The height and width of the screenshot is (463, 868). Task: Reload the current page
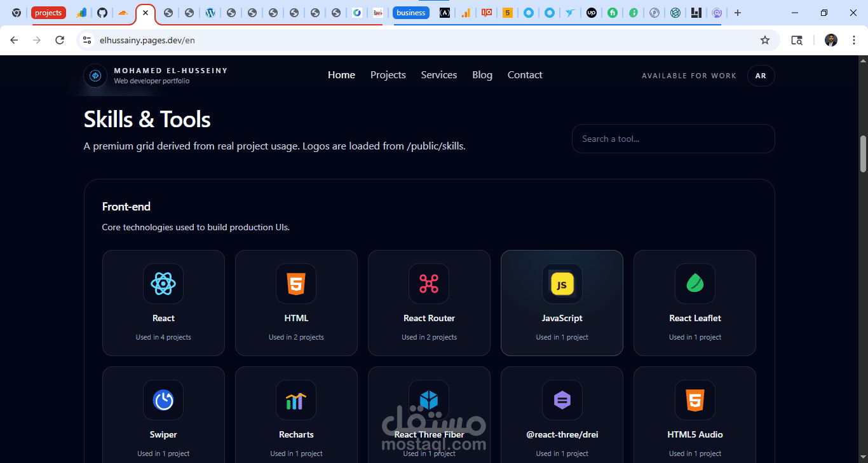(60, 40)
